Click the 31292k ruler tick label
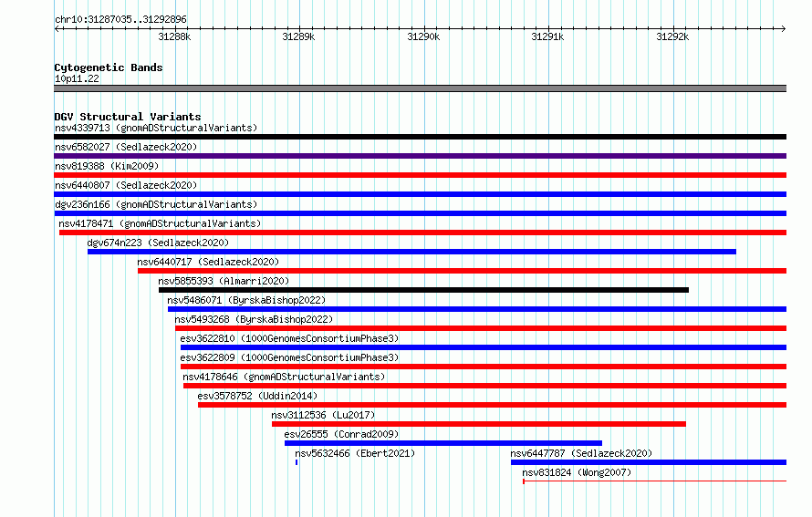Image resolution: width=812 pixels, height=517 pixels. pos(672,36)
